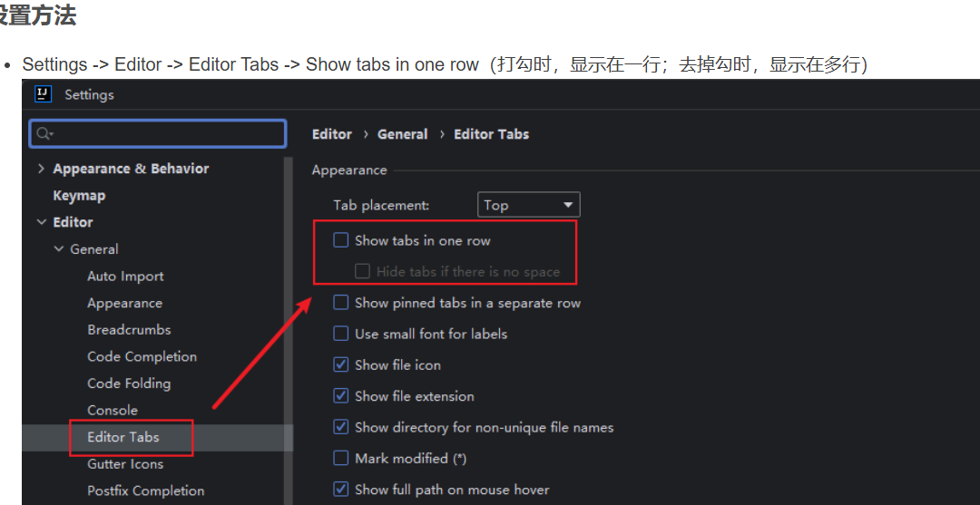Screen dimensions: 980x505
Task: Open the Tab placement dropdown
Action: [x=529, y=205]
